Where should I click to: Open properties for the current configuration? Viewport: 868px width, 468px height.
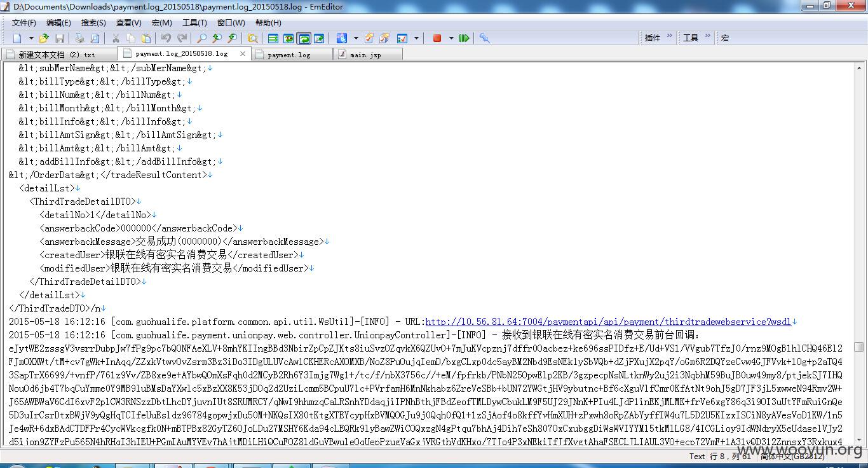369,38
